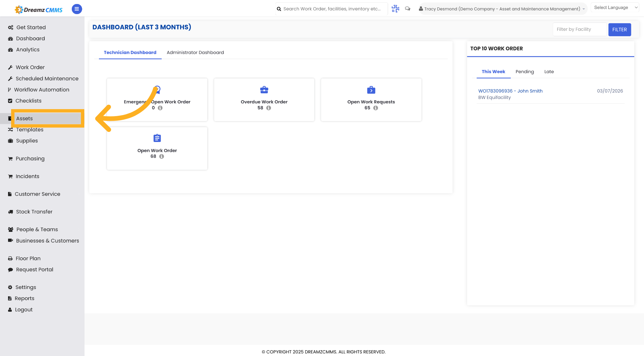
Task: Select the Late work orders tab
Action: coord(549,71)
